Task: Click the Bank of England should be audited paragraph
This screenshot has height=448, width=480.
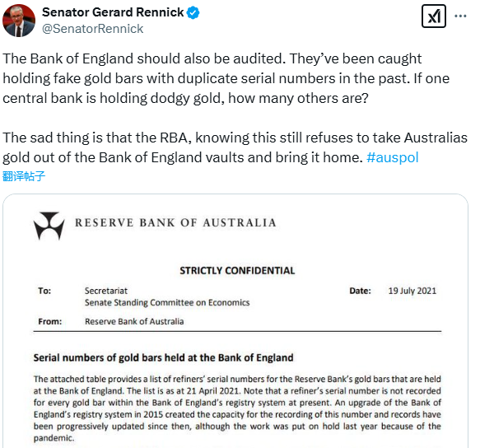Action: [x=226, y=78]
